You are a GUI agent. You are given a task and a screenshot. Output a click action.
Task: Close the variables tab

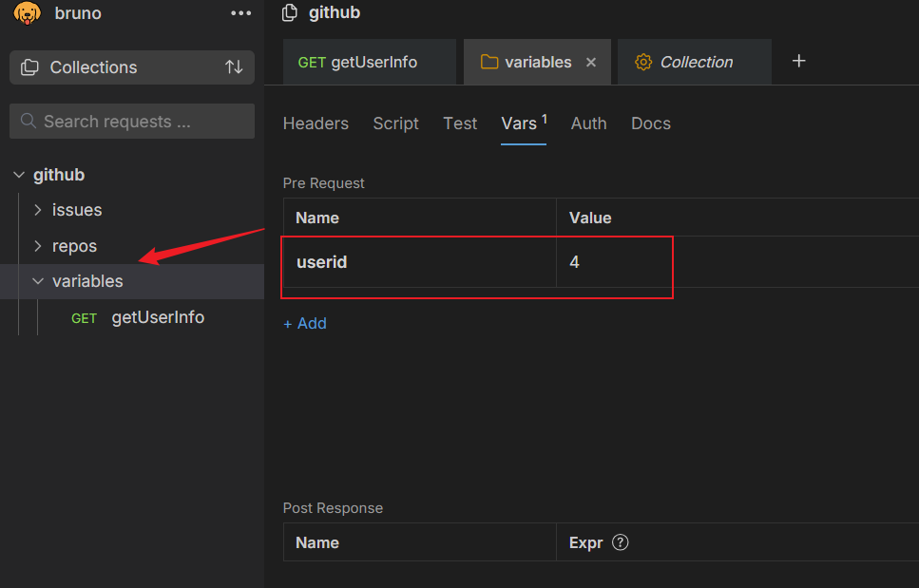tap(591, 62)
